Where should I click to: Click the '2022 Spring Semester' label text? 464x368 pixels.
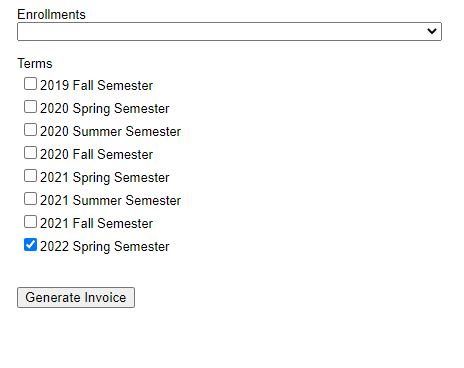[x=105, y=247]
